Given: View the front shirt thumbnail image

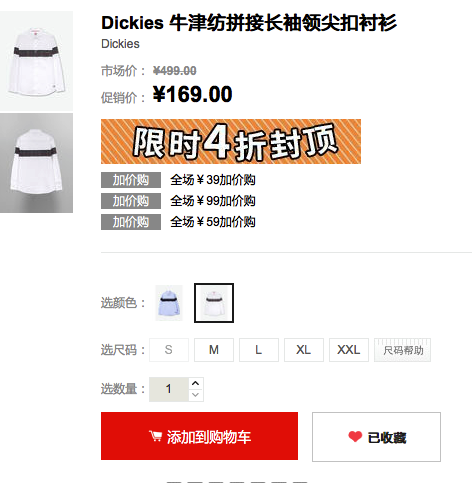Looking at the screenshot, I should pos(36,61).
